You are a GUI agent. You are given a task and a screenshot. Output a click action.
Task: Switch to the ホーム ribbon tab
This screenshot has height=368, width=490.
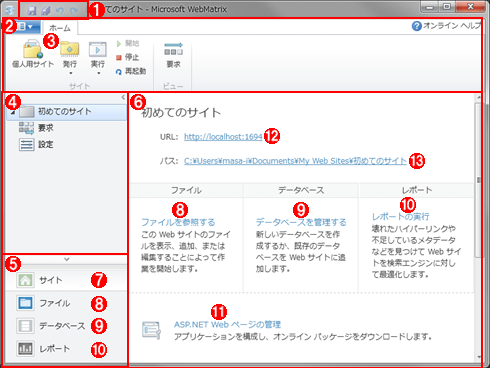(60, 28)
